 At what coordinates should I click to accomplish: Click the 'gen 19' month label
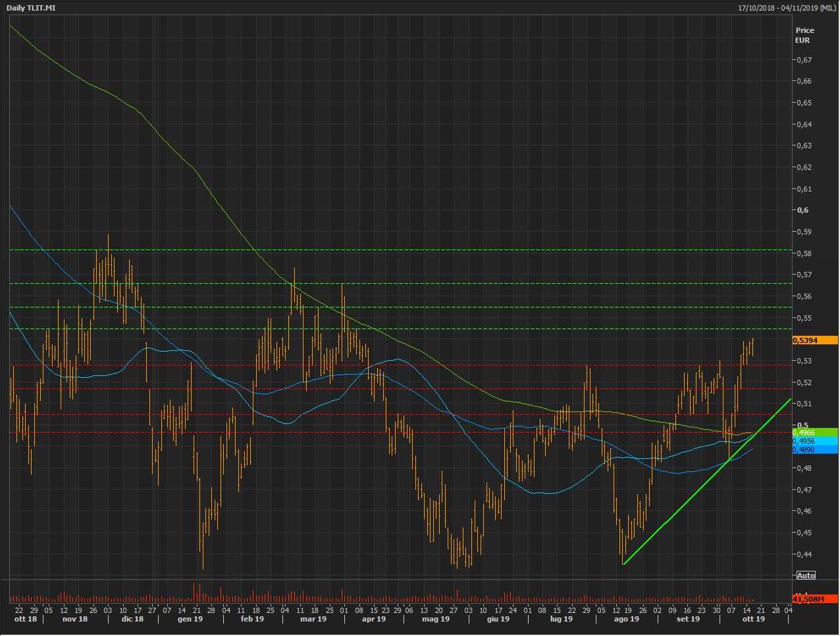point(190,619)
